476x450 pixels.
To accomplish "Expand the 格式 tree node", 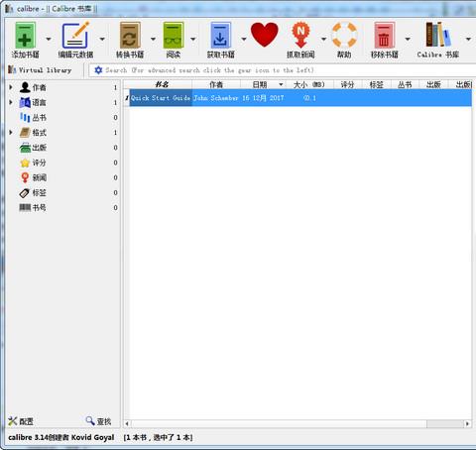I will 11,133.
